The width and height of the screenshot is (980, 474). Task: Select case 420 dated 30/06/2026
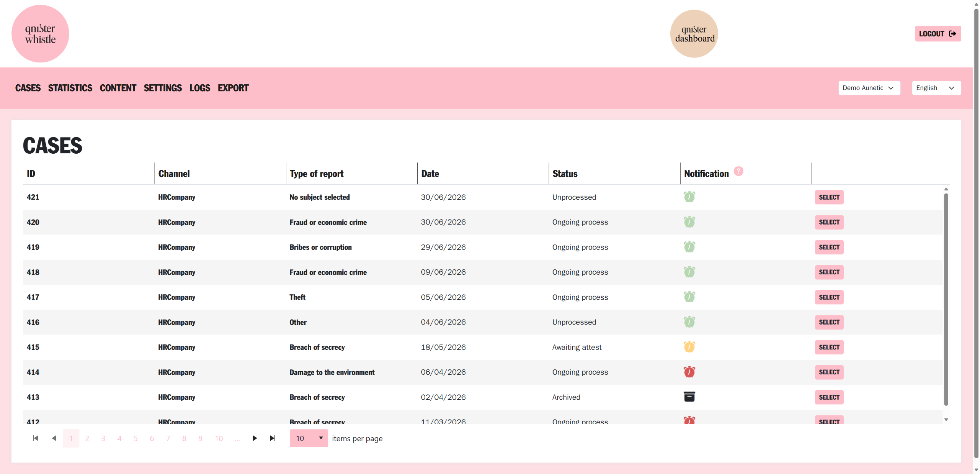coord(829,222)
